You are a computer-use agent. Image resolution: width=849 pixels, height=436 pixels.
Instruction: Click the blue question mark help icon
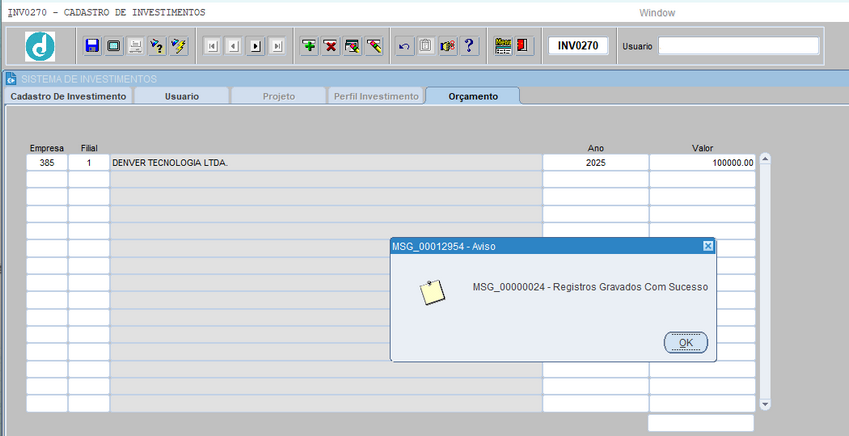click(x=469, y=46)
